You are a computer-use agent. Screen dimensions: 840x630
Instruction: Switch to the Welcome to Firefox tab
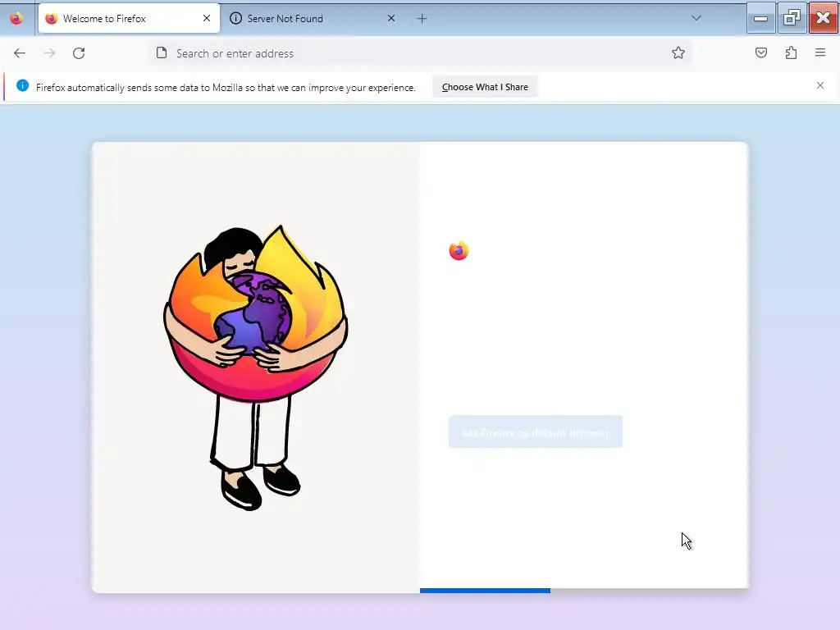[x=129, y=18]
